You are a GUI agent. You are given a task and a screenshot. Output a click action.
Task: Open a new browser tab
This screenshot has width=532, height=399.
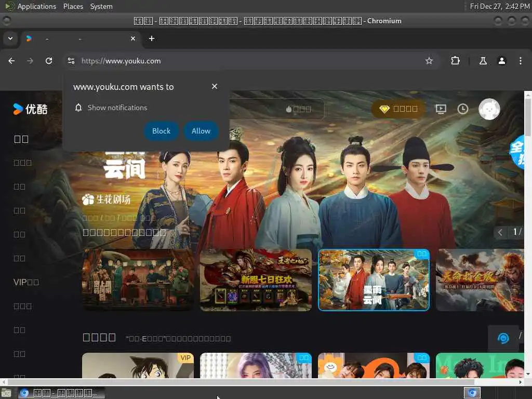152,38
